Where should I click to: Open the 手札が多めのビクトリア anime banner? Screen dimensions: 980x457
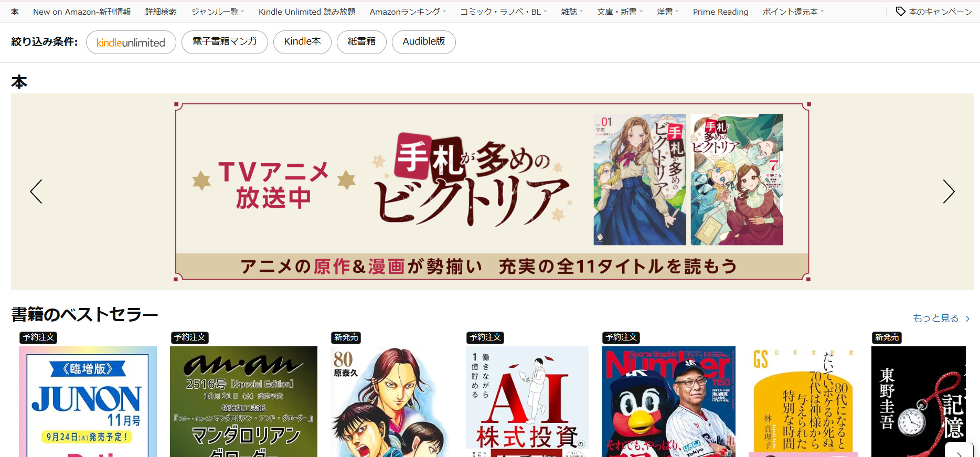492,192
